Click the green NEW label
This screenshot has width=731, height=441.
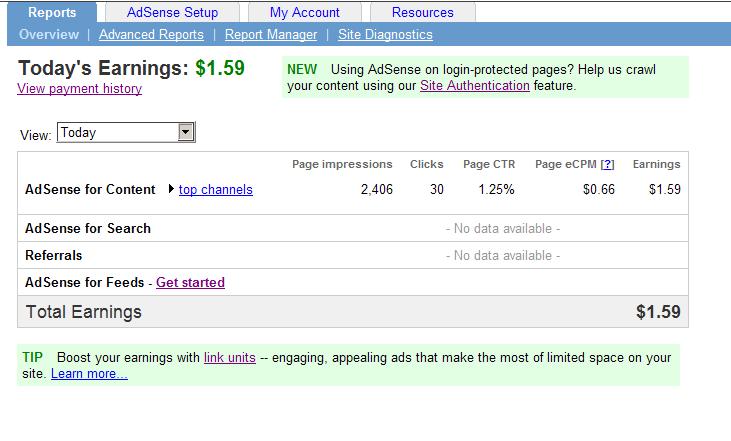point(302,69)
